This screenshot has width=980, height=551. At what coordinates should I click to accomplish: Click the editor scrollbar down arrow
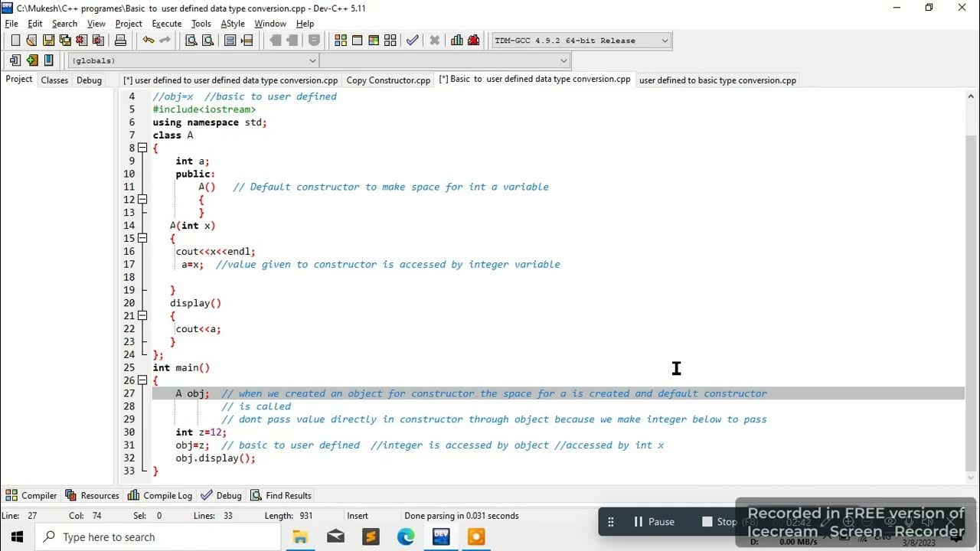[972, 478]
